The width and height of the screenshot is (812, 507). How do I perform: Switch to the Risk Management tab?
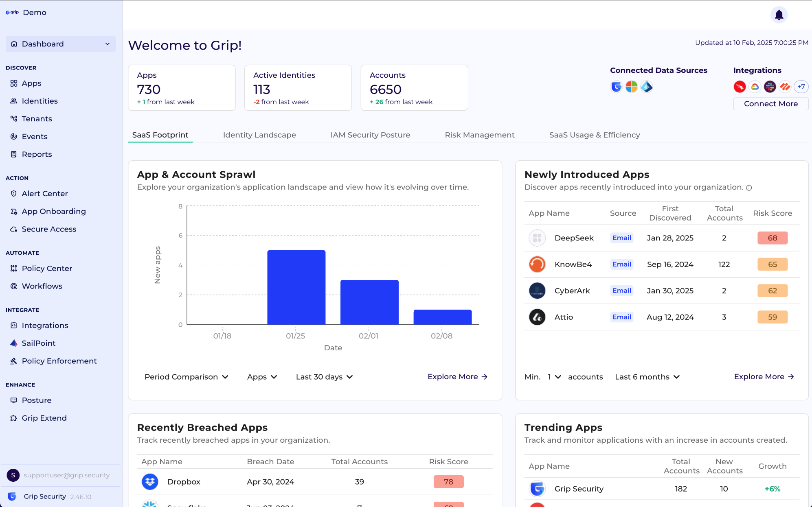pos(480,135)
